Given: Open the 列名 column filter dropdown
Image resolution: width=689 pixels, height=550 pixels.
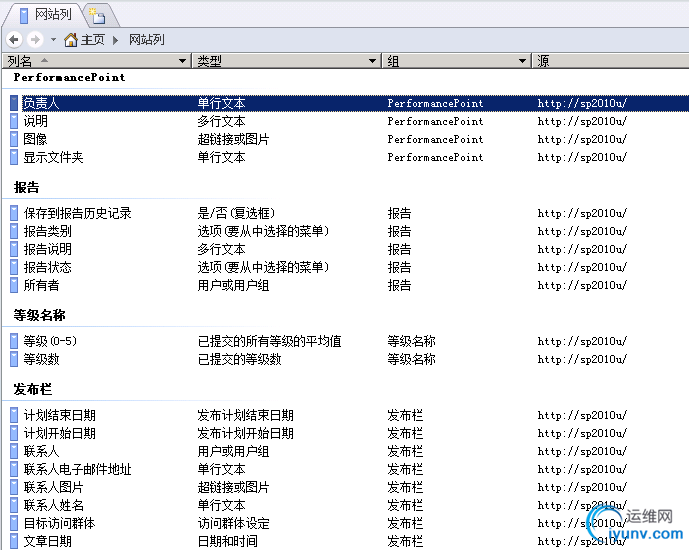Looking at the screenshot, I should (182, 61).
